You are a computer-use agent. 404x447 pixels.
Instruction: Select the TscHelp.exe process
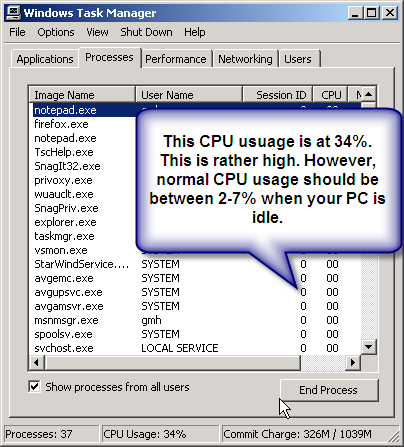pos(64,152)
